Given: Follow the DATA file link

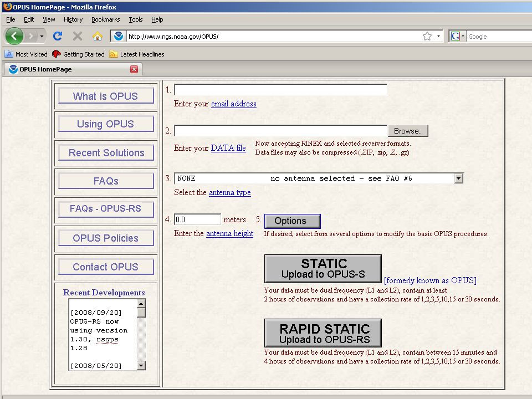Looking at the screenshot, I should (x=228, y=148).
